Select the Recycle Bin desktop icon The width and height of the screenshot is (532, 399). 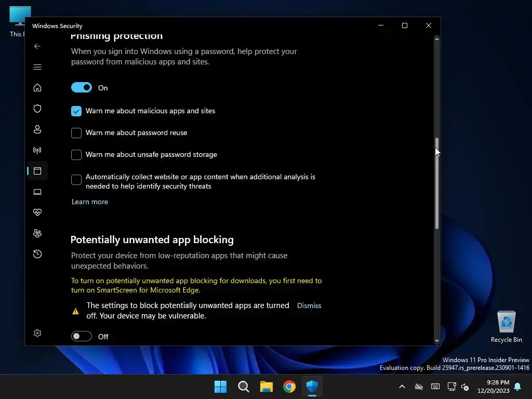click(506, 326)
